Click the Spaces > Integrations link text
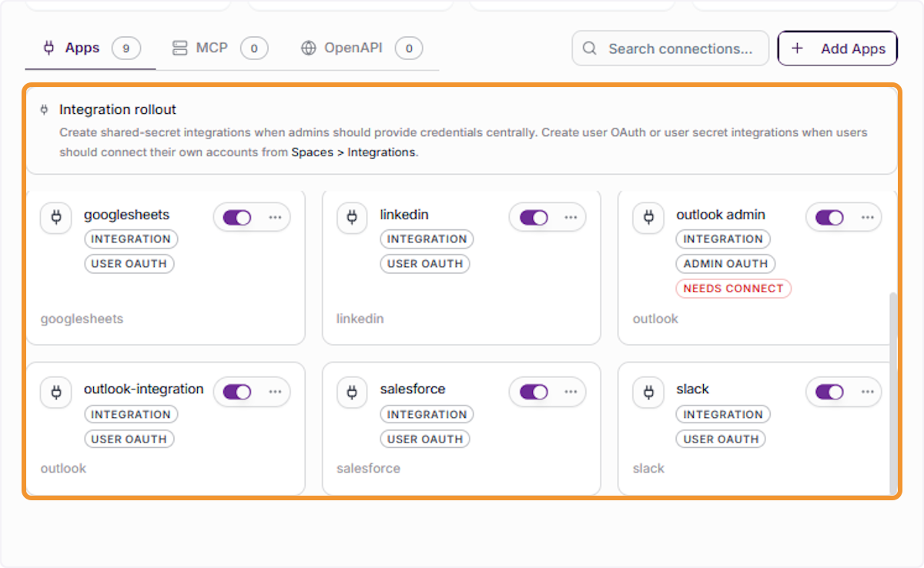This screenshot has width=924, height=568. coord(353,152)
